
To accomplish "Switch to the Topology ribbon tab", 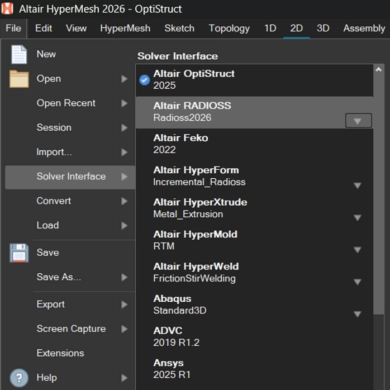I will 229,29.
